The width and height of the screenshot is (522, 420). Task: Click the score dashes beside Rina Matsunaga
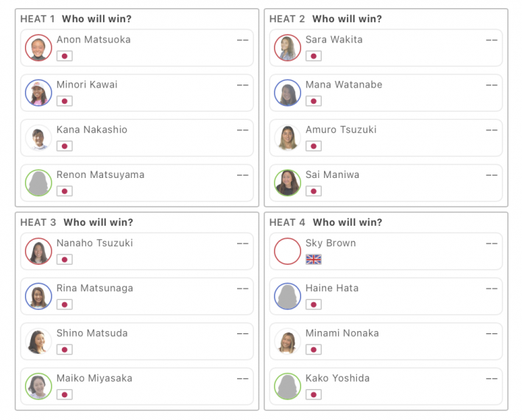point(242,288)
